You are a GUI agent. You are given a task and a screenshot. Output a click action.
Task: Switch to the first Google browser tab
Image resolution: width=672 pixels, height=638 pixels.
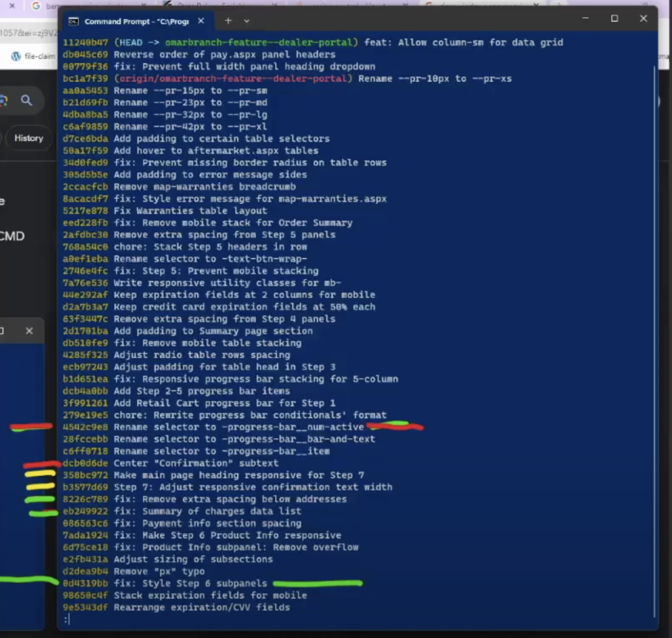coord(36,6)
